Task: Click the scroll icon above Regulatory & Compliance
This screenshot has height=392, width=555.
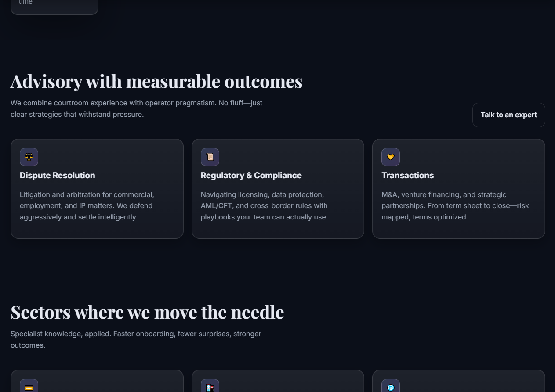Action: [x=210, y=157]
